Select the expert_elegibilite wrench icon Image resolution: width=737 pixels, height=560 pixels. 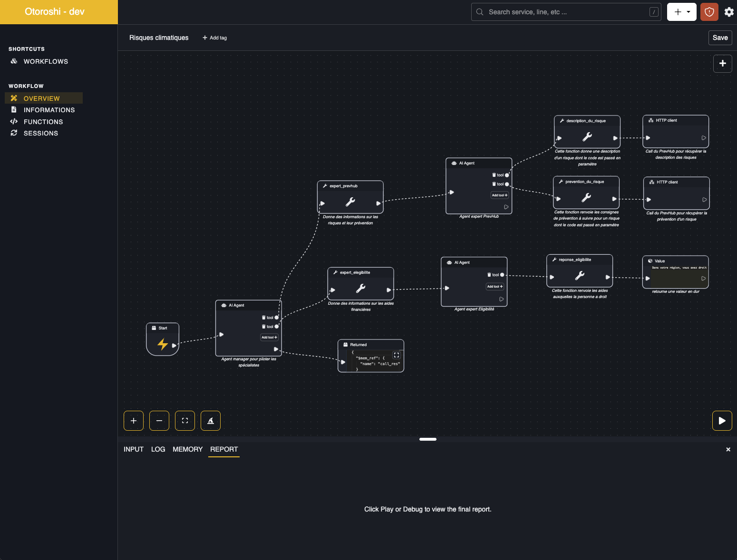click(361, 289)
